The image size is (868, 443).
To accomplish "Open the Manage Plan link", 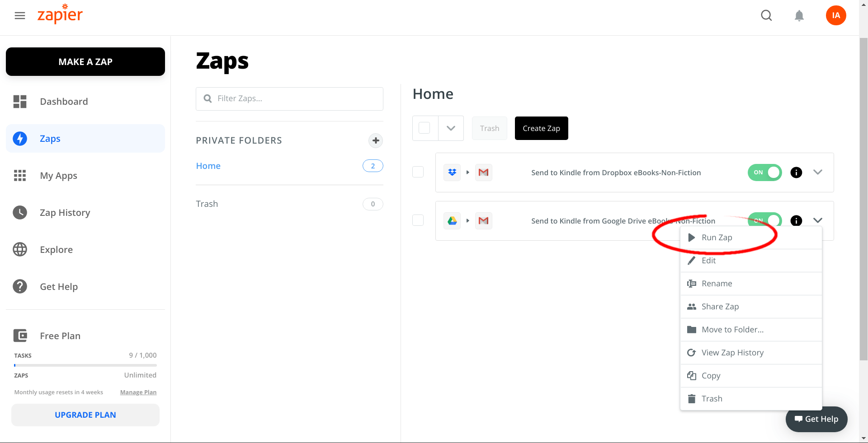I will tap(138, 392).
